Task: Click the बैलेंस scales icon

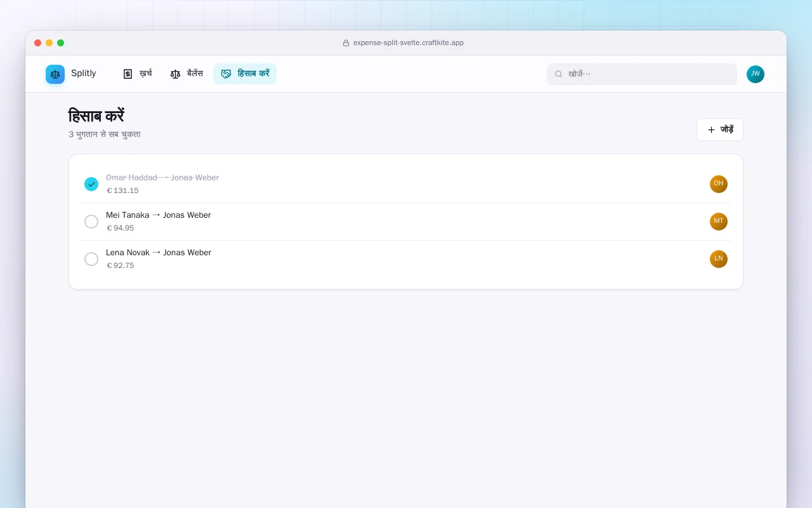Action: pyautogui.click(x=176, y=74)
